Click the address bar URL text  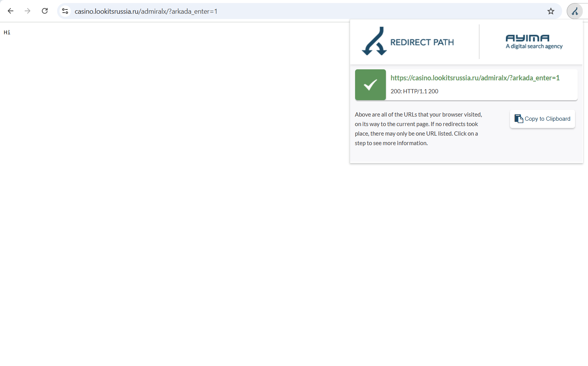(146, 11)
